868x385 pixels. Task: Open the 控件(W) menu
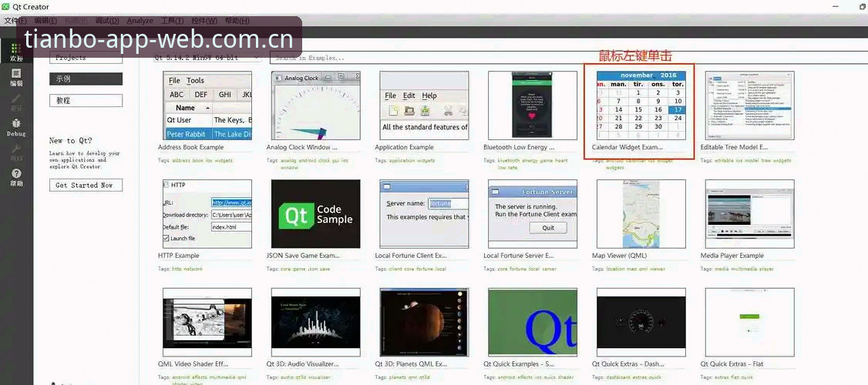click(204, 21)
